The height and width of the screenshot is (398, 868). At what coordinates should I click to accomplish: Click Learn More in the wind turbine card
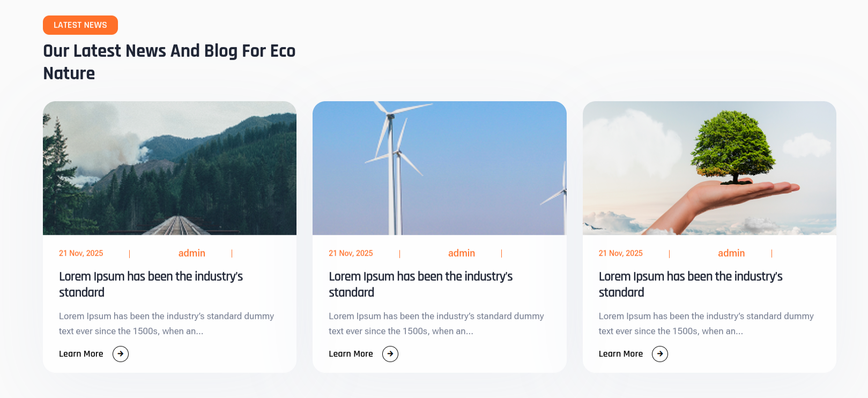click(351, 354)
